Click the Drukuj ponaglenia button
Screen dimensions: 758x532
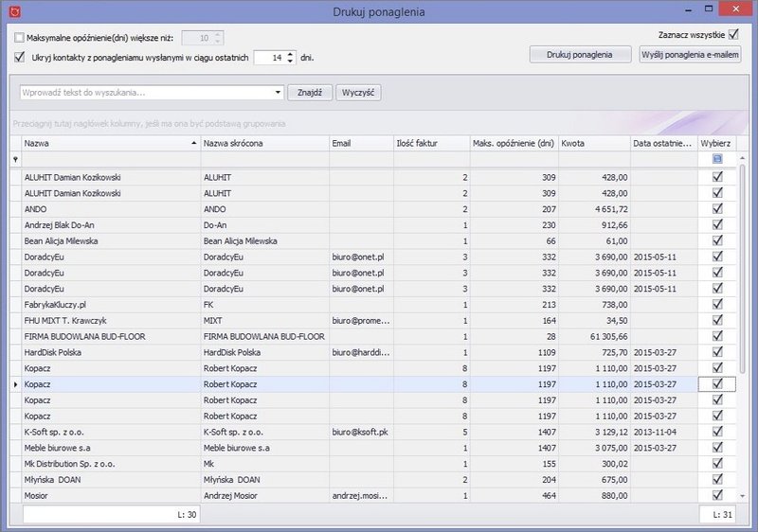(581, 55)
